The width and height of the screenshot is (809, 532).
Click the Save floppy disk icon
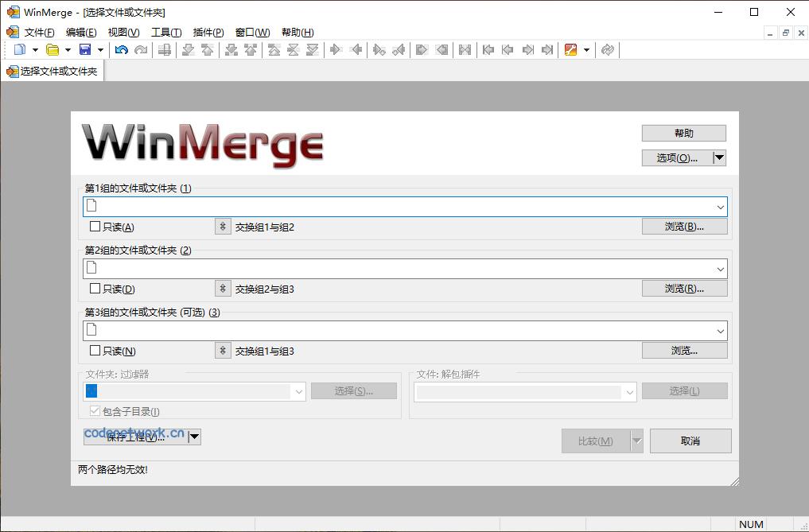[x=84, y=50]
